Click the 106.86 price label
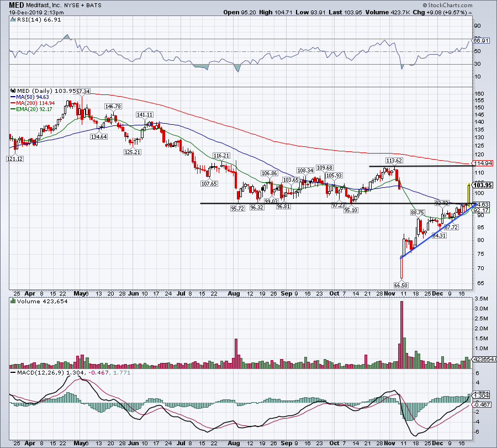This screenshot has height=448, width=497. coord(269,173)
